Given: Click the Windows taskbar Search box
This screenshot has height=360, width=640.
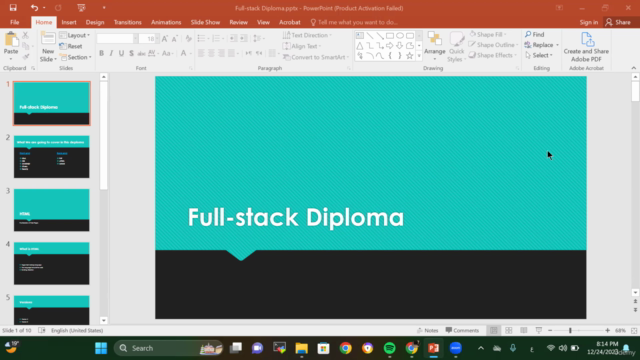Looking at the screenshot, I should click(169, 348).
